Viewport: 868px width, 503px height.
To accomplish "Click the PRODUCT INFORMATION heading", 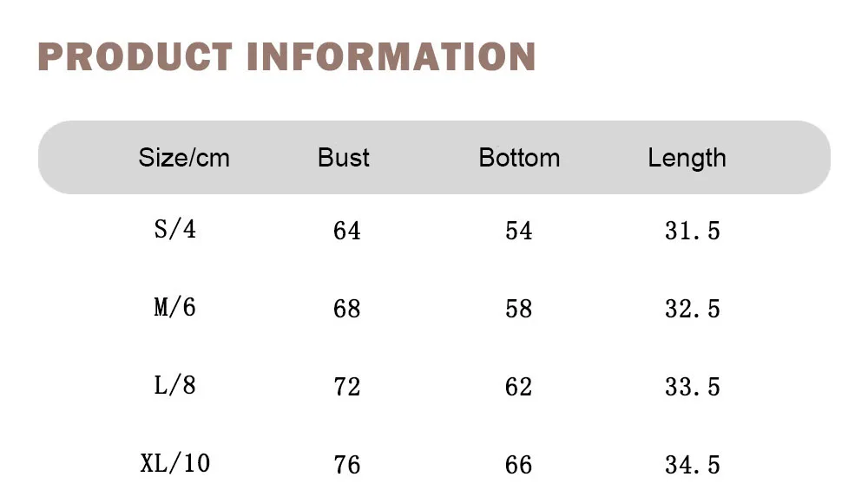I will click(x=286, y=57).
